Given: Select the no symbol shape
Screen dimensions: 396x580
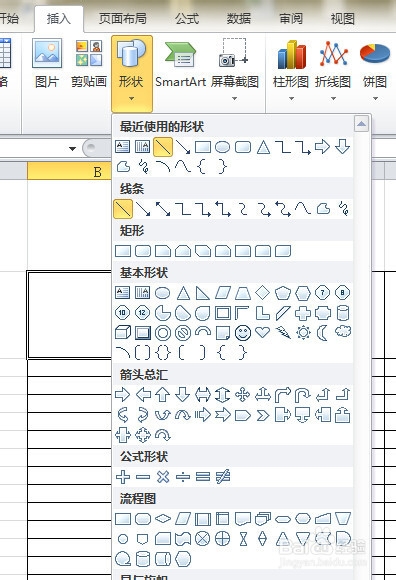Looking at the screenshot, I should [183, 333].
